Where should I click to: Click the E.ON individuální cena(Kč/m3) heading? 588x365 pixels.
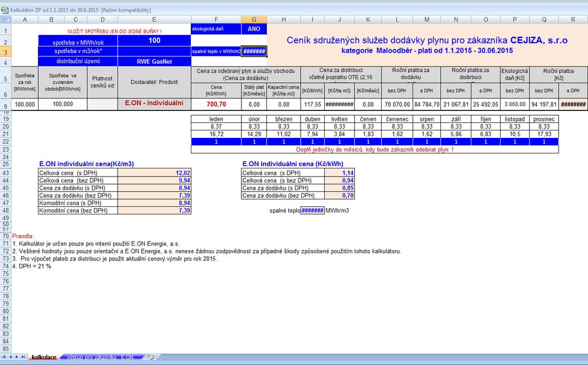[87, 164]
